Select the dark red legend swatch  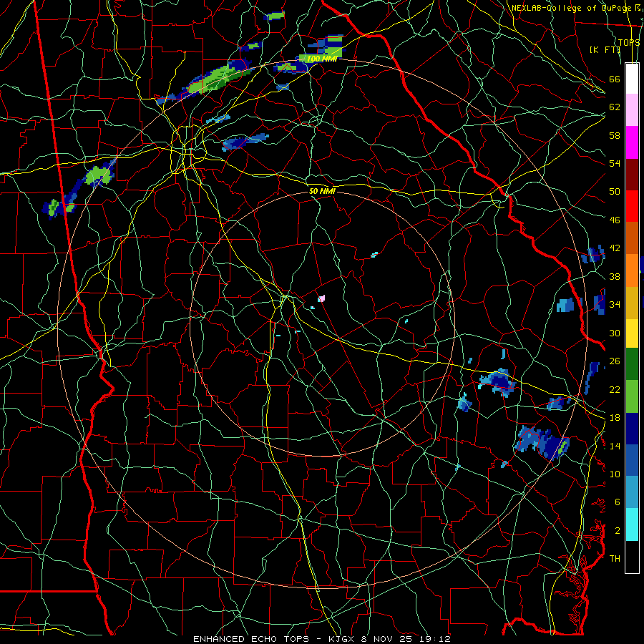tap(632, 174)
